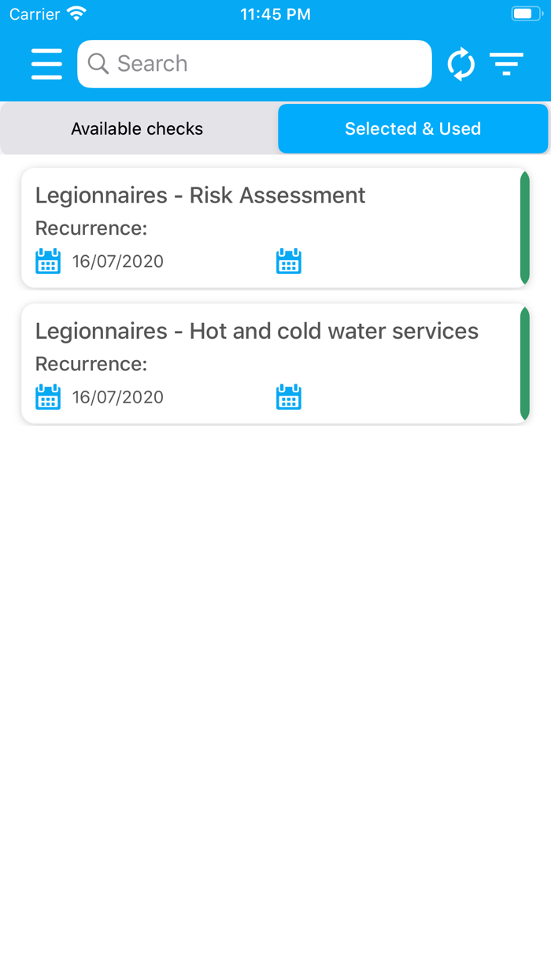
Task: Tap Recurrence label on Risk Assessment card
Action: pos(91,228)
